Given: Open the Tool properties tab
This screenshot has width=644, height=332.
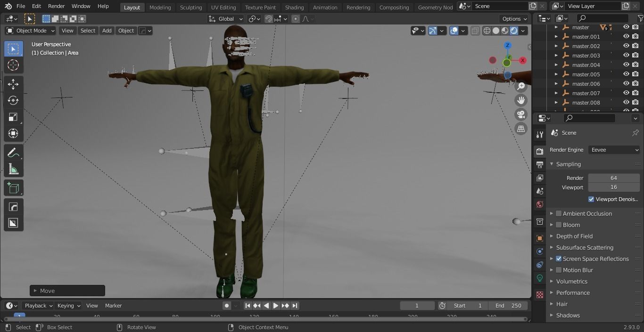Looking at the screenshot, I should coord(540,135).
